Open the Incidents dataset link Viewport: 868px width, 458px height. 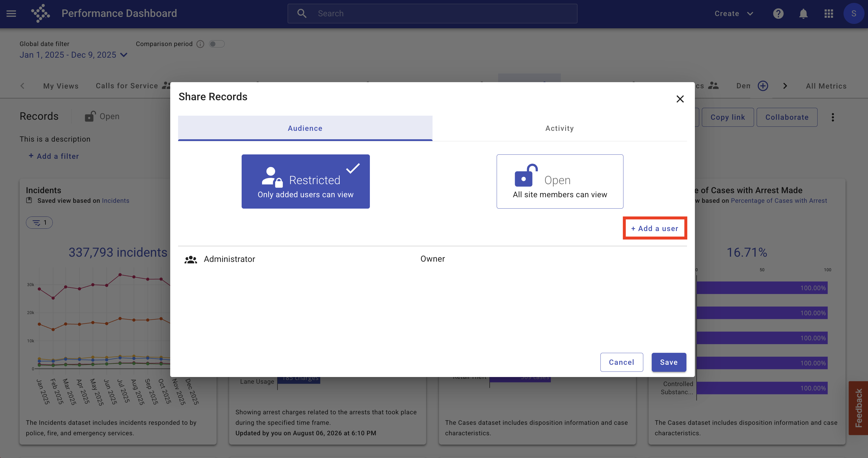(x=116, y=201)
